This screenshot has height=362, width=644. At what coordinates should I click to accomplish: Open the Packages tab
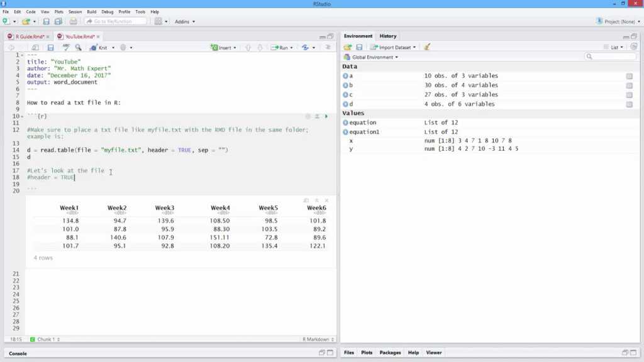click(390, 353)
